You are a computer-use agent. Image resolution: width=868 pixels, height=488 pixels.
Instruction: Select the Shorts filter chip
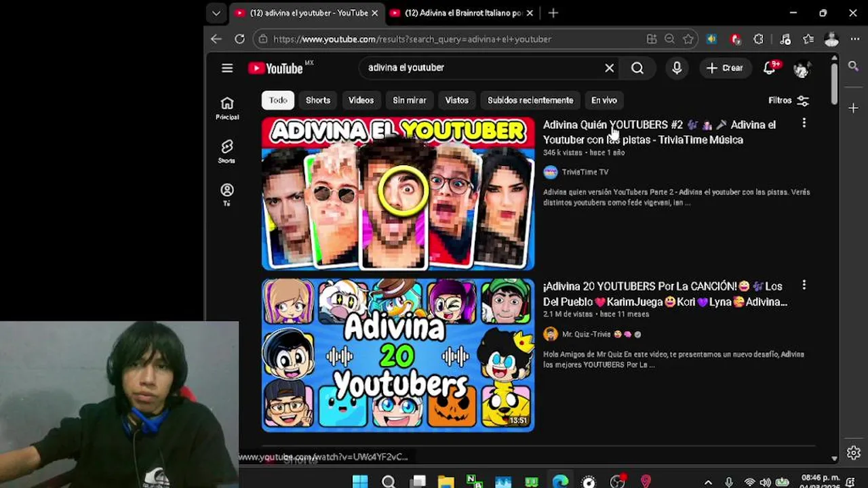318,100
